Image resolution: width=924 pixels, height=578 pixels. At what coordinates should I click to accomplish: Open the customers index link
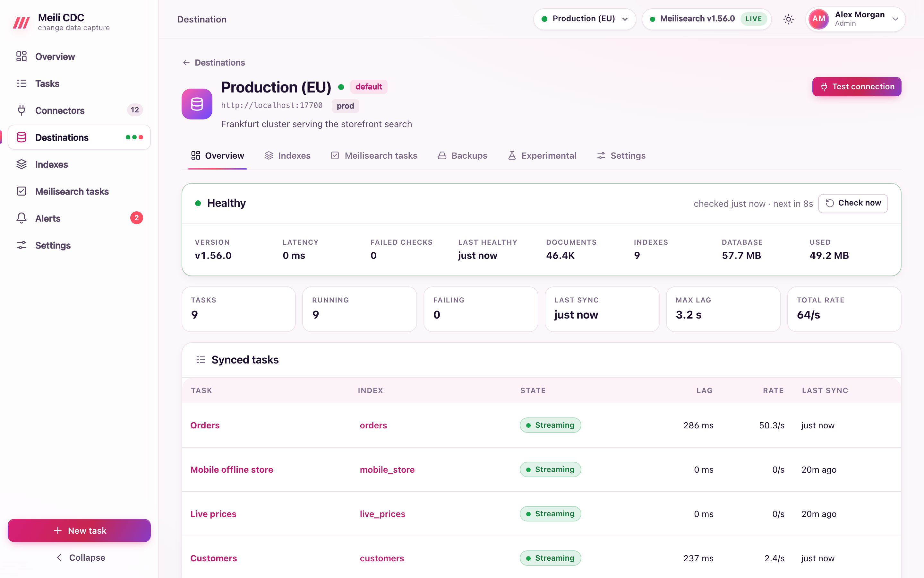[382, 558]
